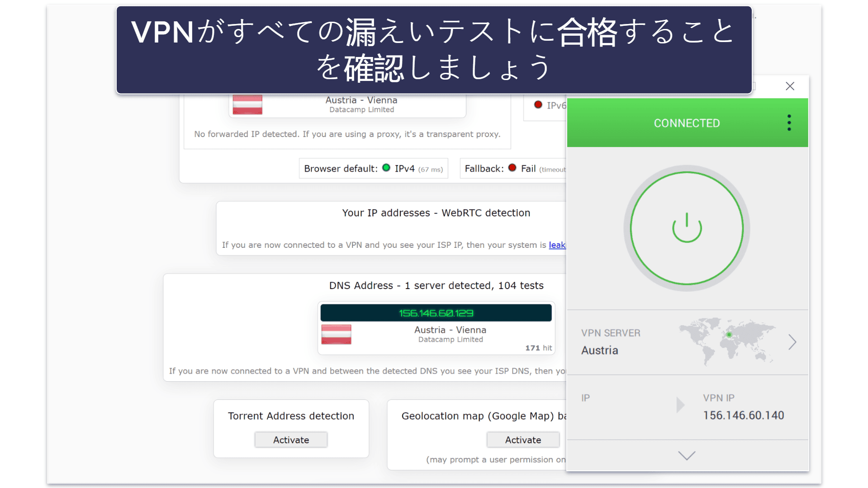Click the 171 hit counter
Image resolution: width=868 pixels, height=488 pixels.
tap(538, 348)
